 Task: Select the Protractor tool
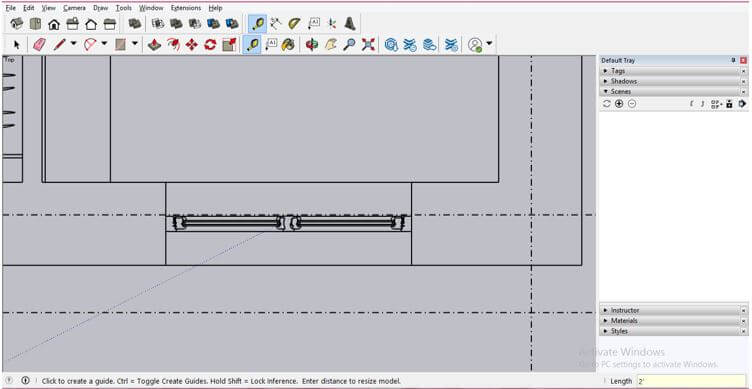[294, 24]
